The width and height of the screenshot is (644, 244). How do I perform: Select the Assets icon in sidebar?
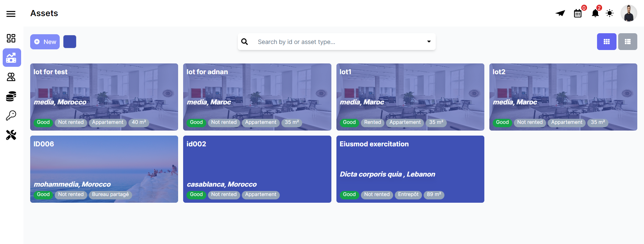(x=12, y=58)
